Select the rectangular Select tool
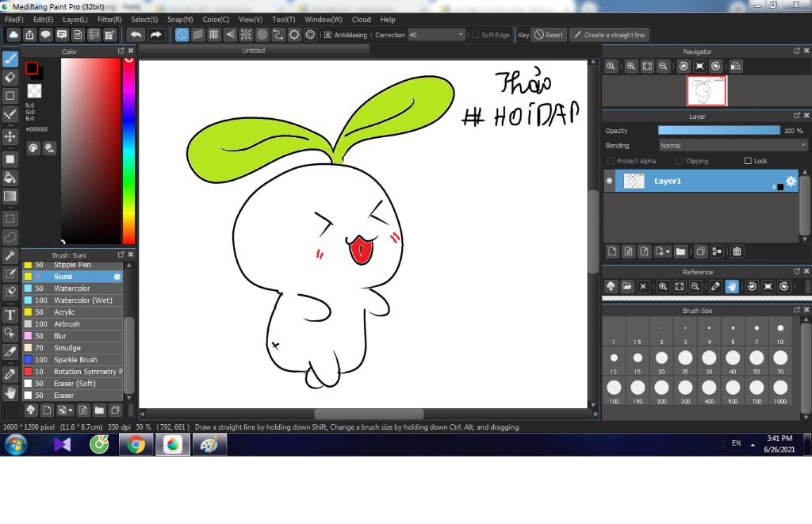The height and width of the screenshot is (524, 812). (10, 219)
